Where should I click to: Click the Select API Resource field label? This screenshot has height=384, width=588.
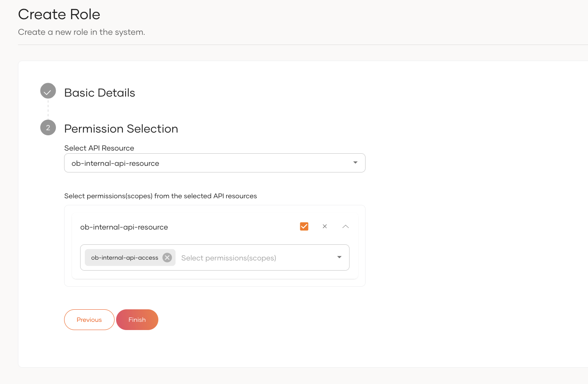99,148
